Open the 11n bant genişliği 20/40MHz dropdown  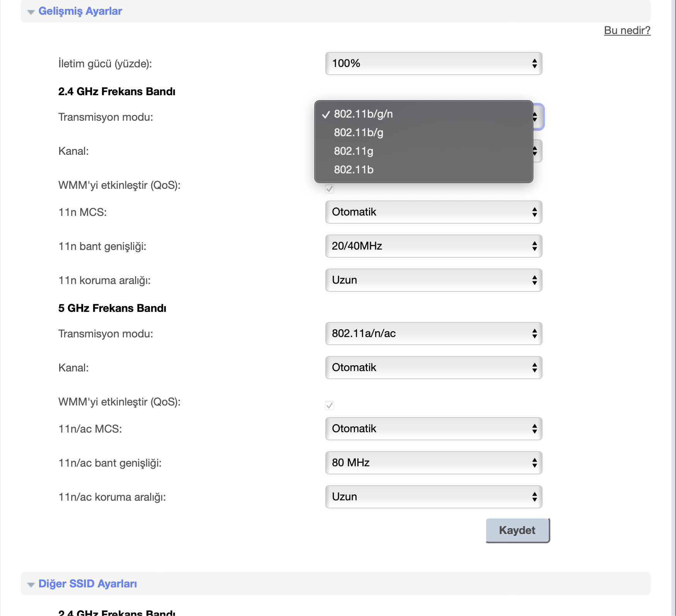coord(434,246)
